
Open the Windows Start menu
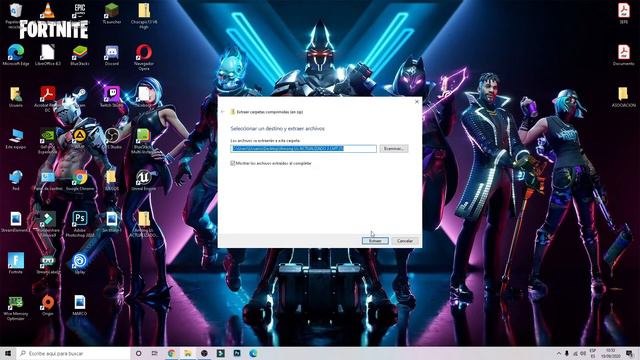pyautogui.click(x=8, y=353)
